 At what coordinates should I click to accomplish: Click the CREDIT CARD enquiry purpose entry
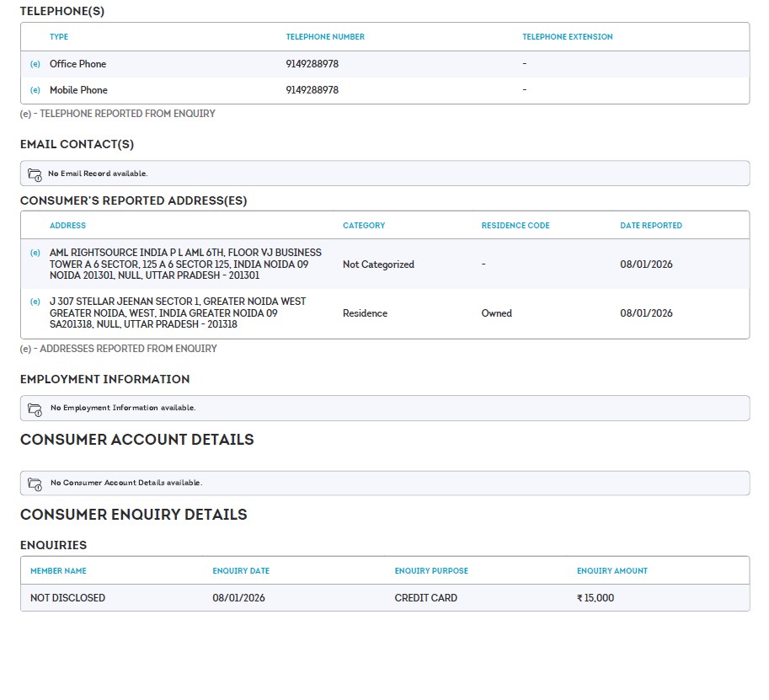click(425, 598)
